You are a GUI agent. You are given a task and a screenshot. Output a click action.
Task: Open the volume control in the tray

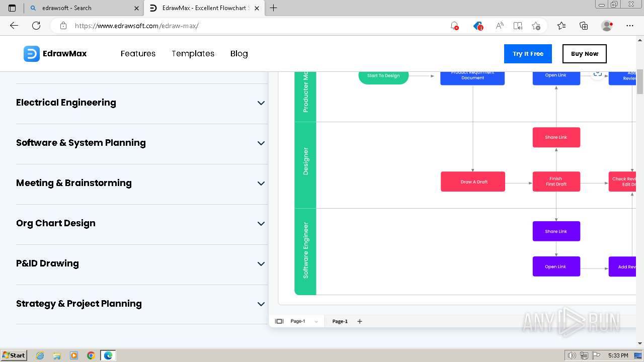572,355
